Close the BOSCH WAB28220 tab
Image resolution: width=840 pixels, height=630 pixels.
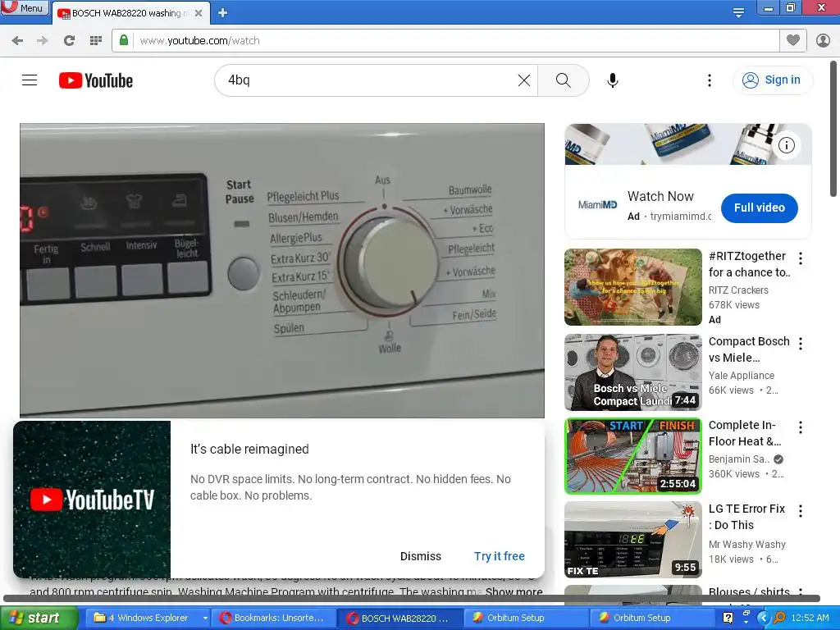(199, 13)
